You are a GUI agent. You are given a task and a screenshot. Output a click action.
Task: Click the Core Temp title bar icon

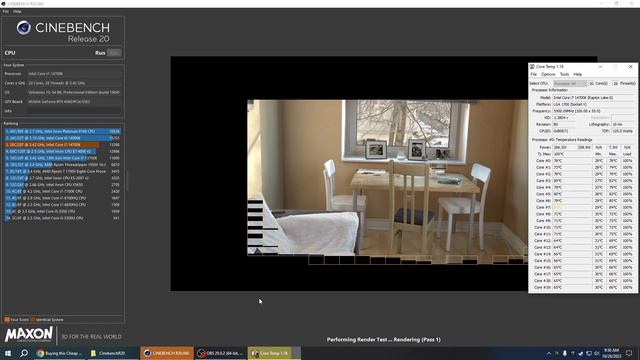click(x=532, y=66)
